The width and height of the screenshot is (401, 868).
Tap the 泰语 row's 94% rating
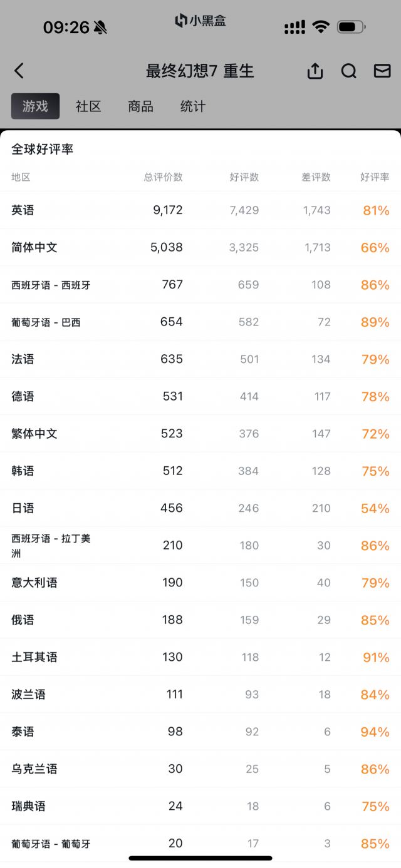pyautogui.click(x=375, y=732)
